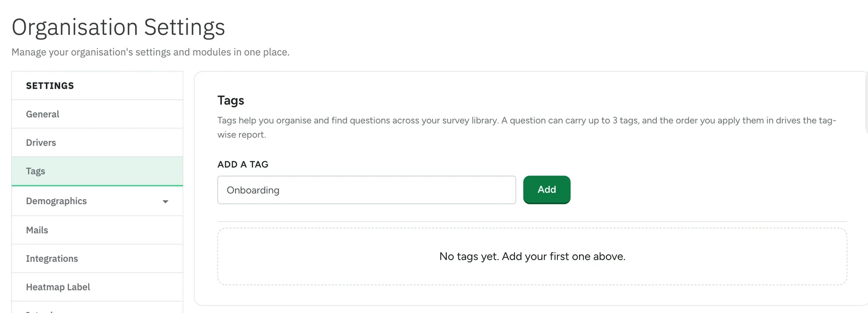Image resolution: width=868 pixels, height=313 pixels.
Task: Click the 'Manage your organisation's settings' subtitle
Action: (x=150, y=52)
